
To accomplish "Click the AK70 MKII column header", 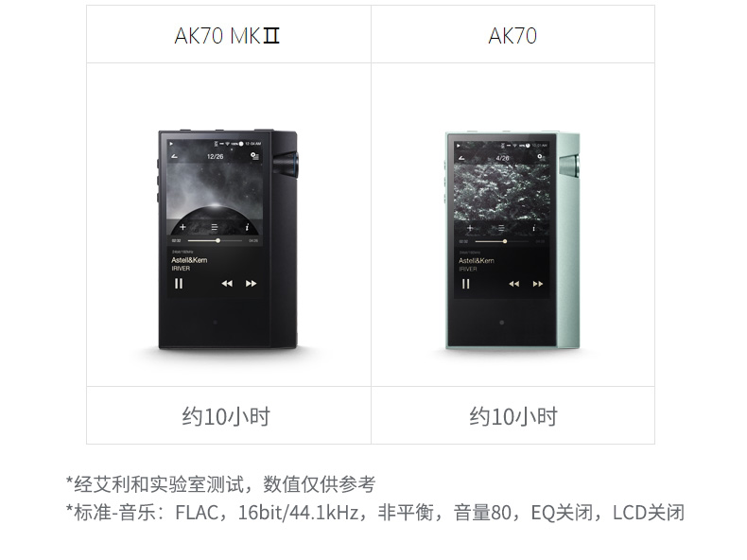I will tap(227, 36).
